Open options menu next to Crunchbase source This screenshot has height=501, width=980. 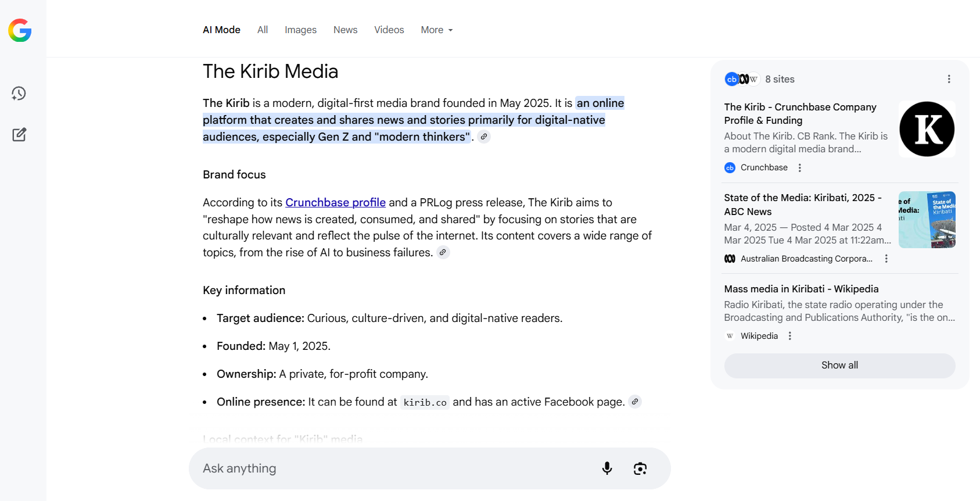800,167
